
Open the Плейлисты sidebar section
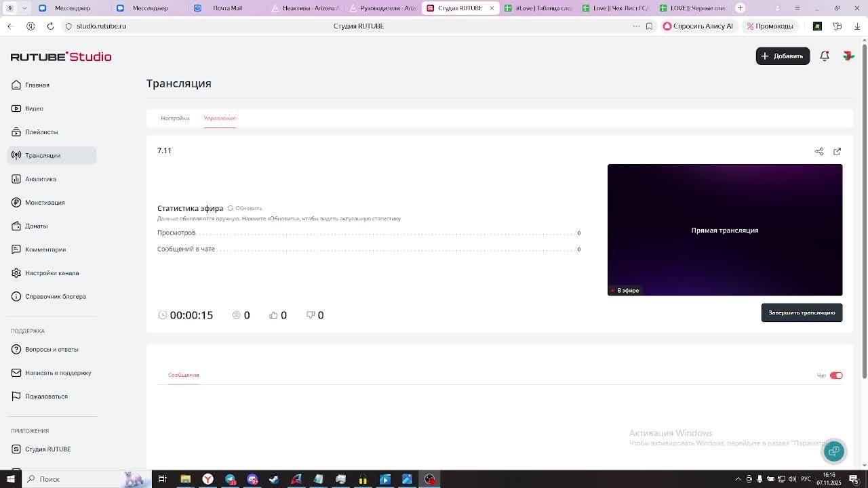point(52,132)
